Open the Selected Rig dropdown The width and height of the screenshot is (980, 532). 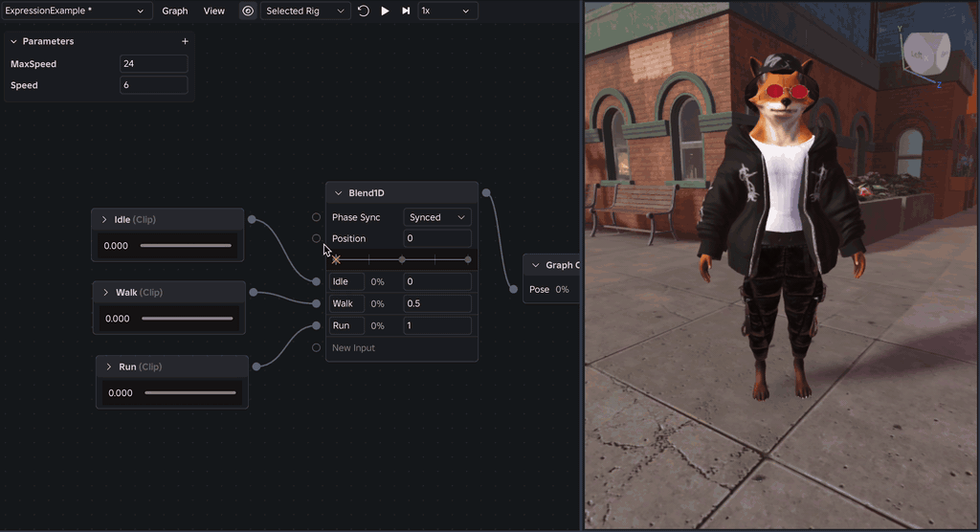pyautogui.click(x=305, y=11)
